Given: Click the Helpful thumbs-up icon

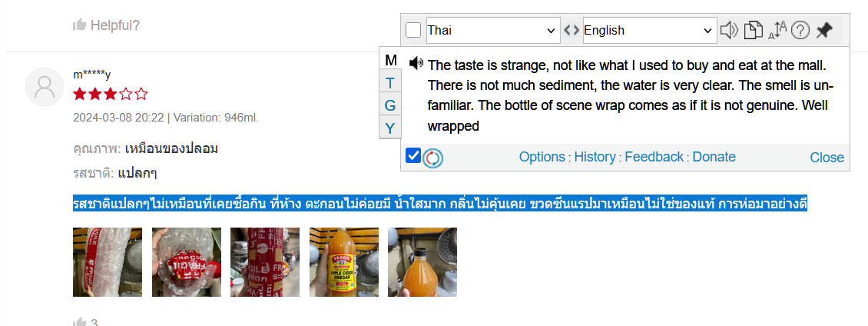Looking at the screenshot, I should click(x=80, y=25).
